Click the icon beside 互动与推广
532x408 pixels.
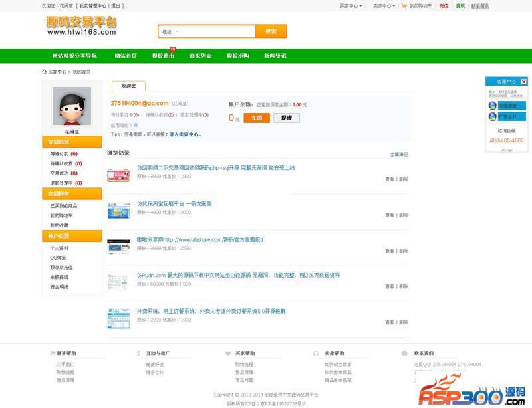139,353
